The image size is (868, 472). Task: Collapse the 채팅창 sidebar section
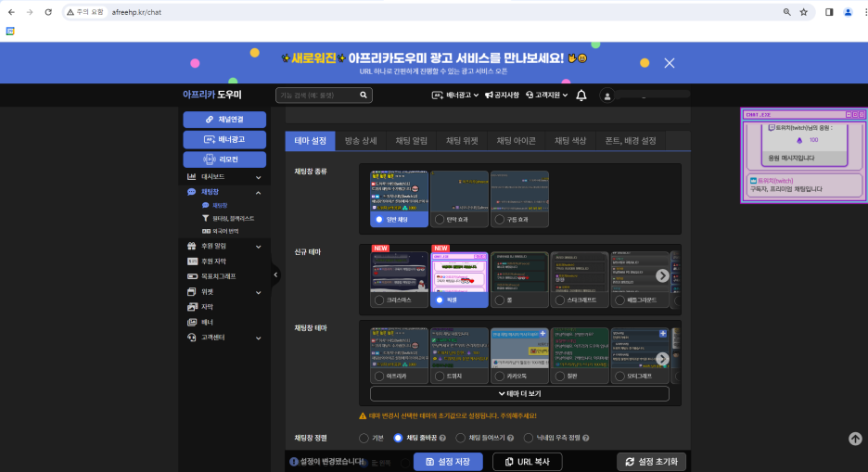[258, 193]
